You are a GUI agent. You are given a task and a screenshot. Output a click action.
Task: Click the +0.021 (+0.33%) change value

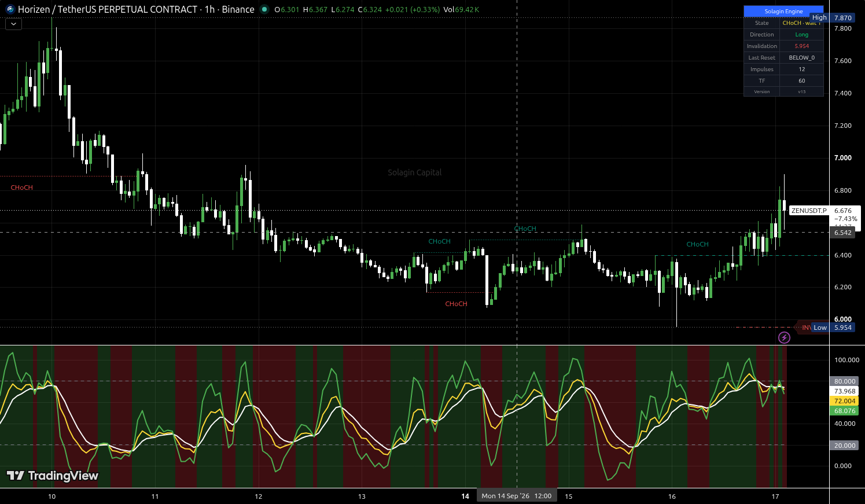coord(413,9)
